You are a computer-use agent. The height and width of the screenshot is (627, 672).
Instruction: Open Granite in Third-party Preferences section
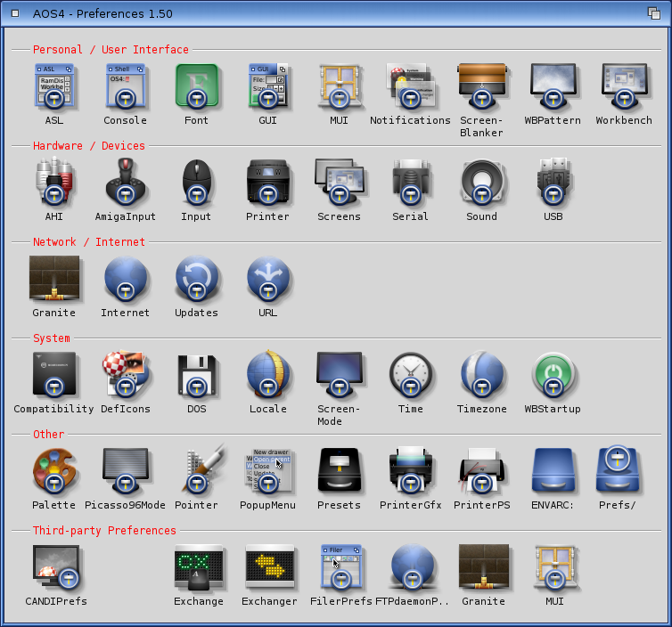pos(483,566)
